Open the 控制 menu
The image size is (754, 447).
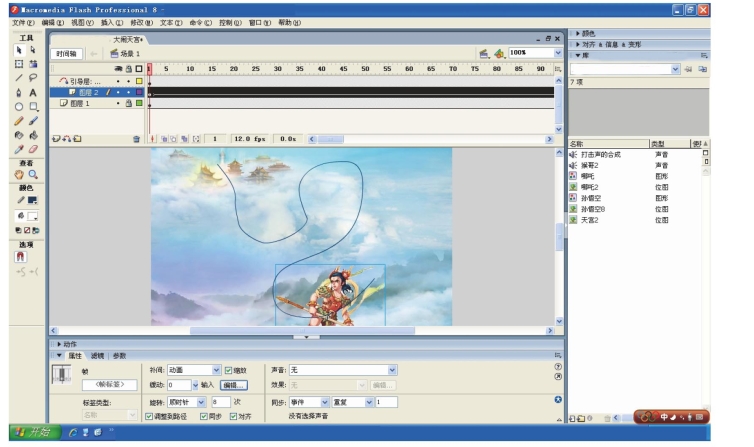[x=230, y=23]
